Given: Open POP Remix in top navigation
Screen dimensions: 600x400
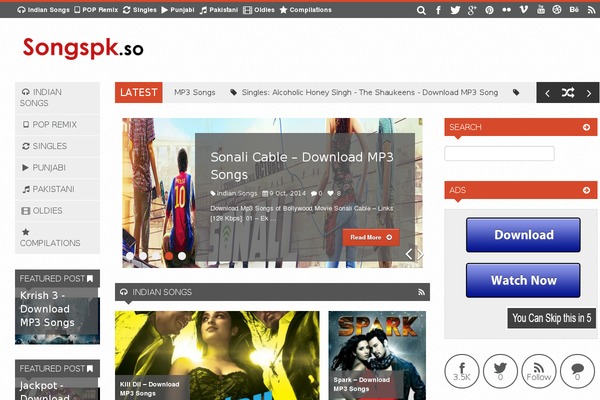Looking at the screenshot, I should 96,10.
